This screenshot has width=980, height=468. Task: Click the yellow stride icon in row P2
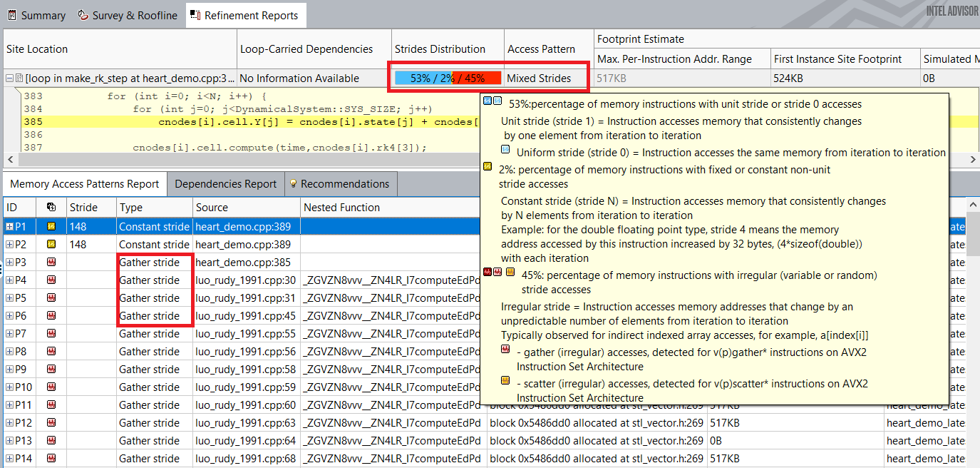click(51, 244)
